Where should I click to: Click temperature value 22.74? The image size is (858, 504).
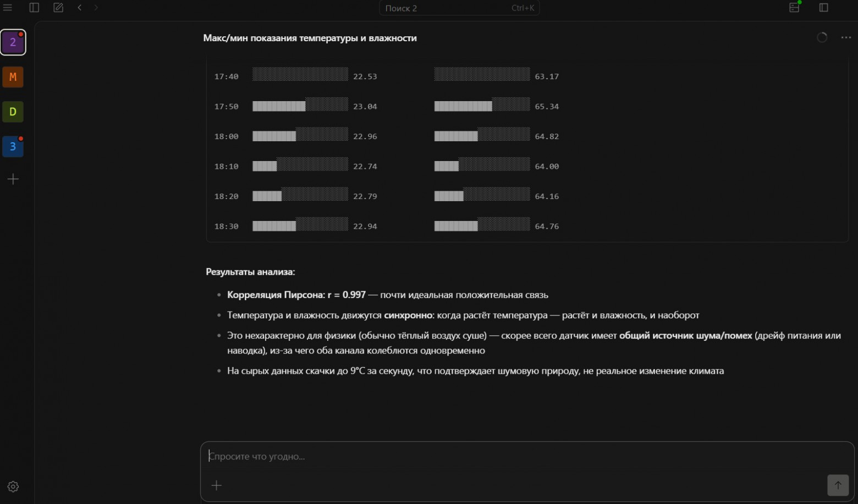(365, 167)
